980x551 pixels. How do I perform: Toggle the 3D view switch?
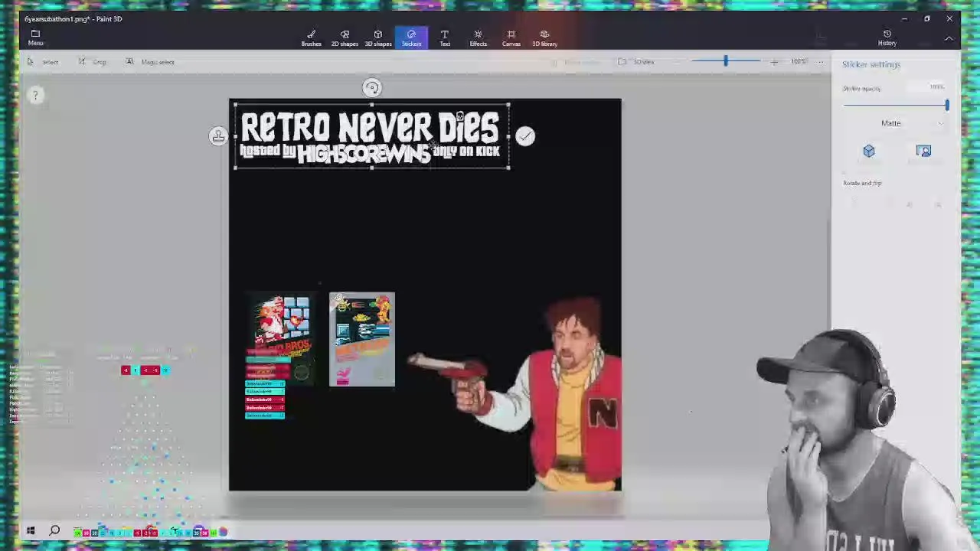click(635, 62)
